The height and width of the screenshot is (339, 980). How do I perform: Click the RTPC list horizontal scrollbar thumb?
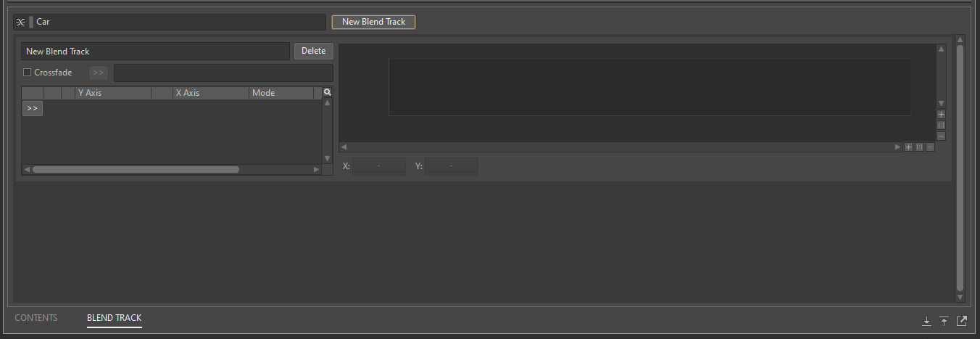136,169
